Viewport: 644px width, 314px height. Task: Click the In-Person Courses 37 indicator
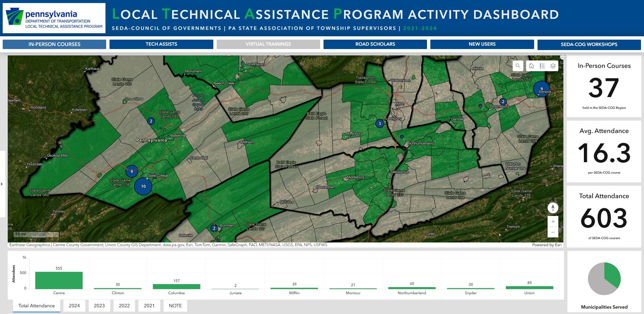(x=604, y=86)
